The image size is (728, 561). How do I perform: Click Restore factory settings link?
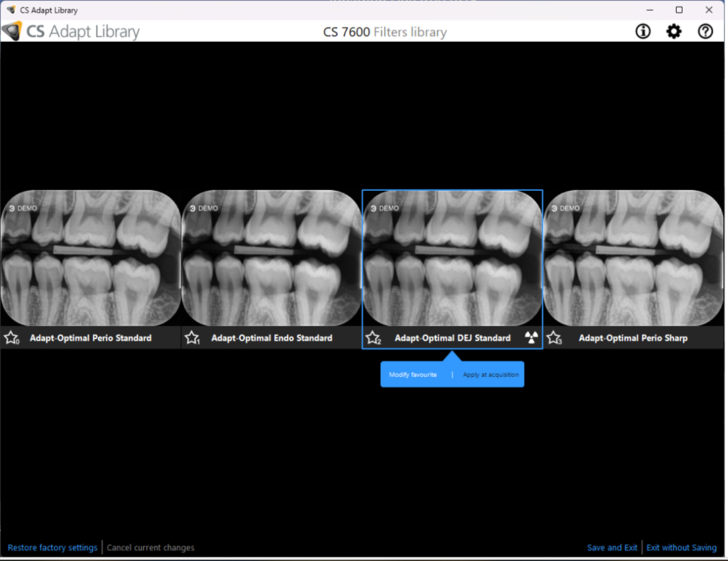click(x=53, y=548)
